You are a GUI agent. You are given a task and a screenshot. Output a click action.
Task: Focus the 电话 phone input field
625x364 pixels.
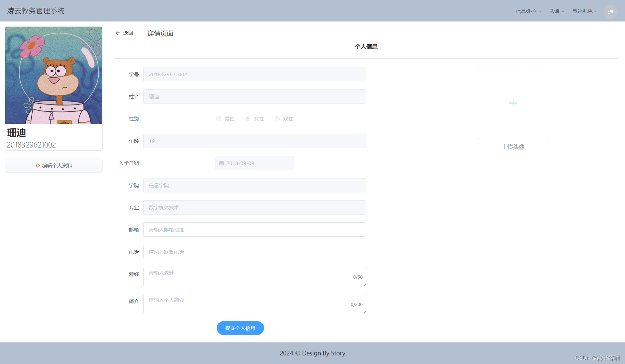point(255,252)
